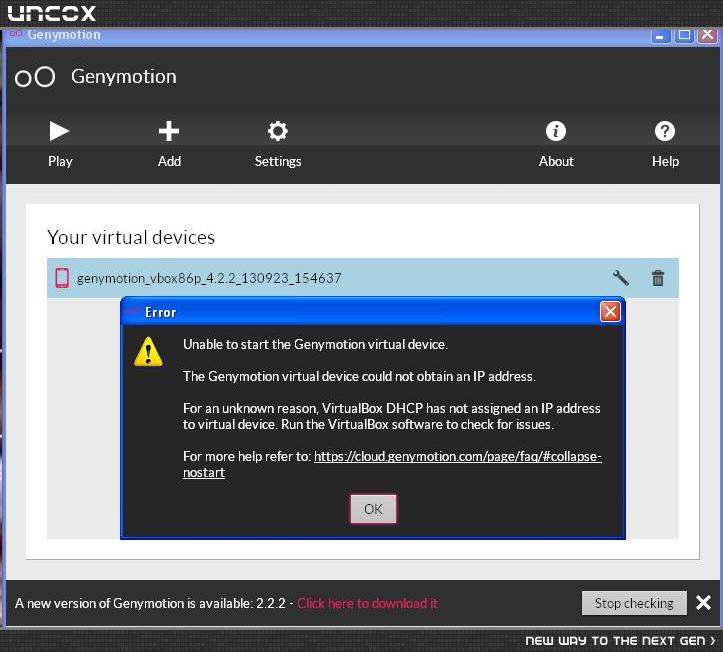Click 'could not obtain an IP address' message
Screen dimensions: 723x652
pos(359,376)
